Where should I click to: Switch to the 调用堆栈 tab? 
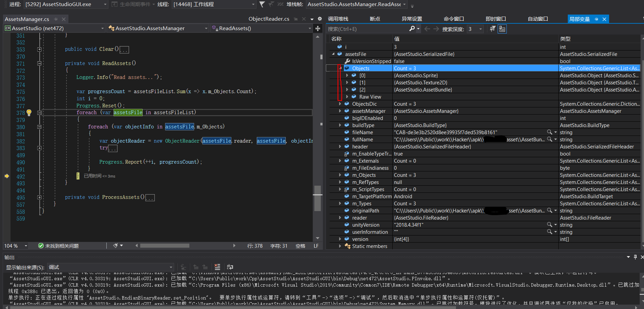point(338,19)
